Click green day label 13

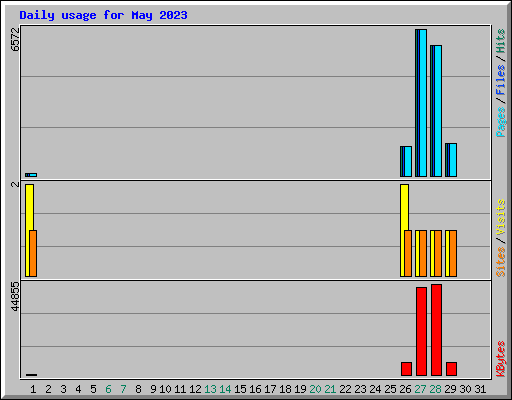[x=210, y=389]
